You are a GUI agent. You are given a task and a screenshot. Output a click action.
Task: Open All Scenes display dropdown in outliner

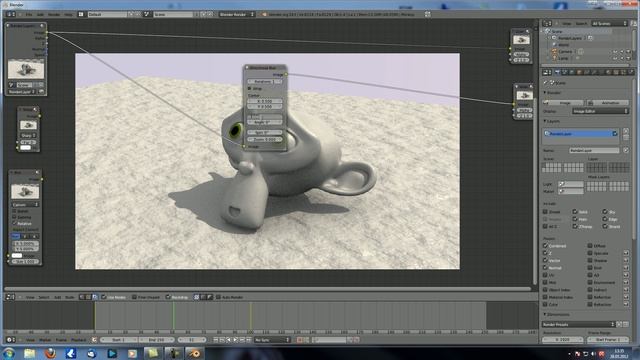tap(609, 24)
